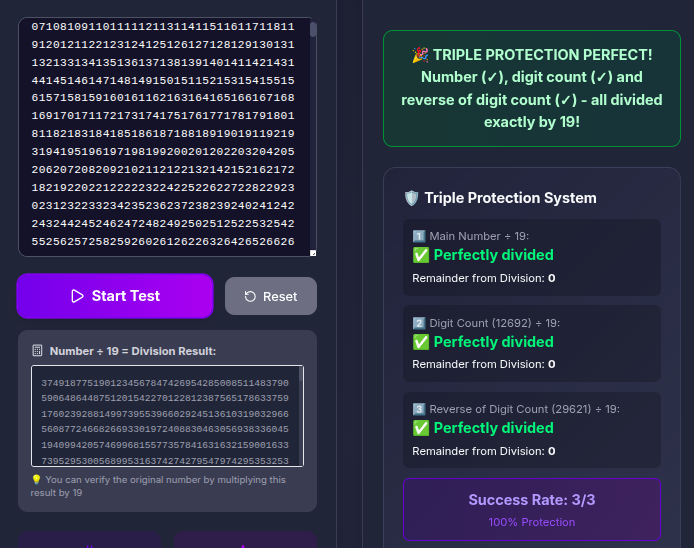Click 'Digit Count (12692) ÷ 19:' label
Screen dimensions: 694x548
[494, 323]
